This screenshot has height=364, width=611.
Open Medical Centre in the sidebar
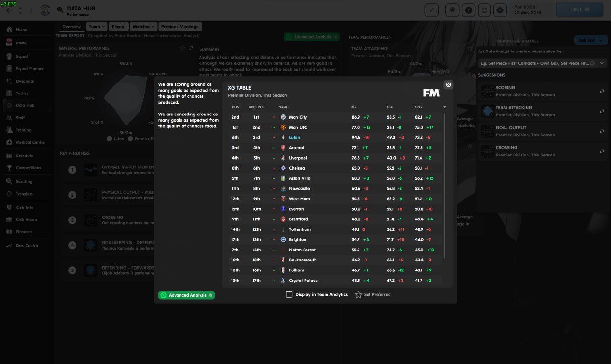(x=30, y=142)
